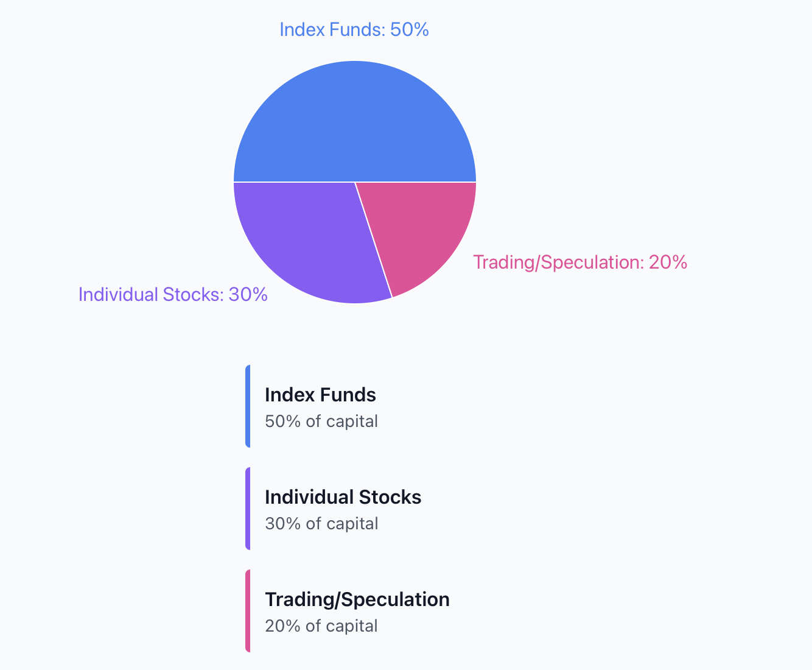Click the pie chart center point
The height and width of the screenshot is (670, 812).
click(355, 182)
